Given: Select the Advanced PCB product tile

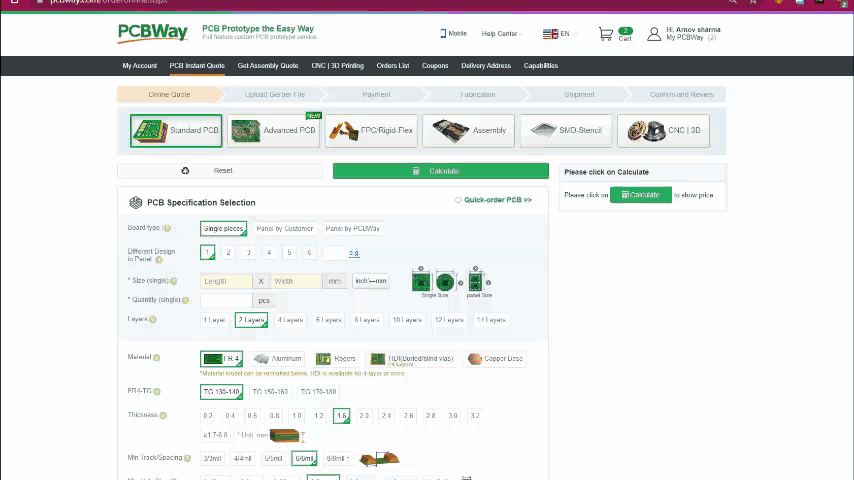Looking at the screenshot, I should click(273, 131).
